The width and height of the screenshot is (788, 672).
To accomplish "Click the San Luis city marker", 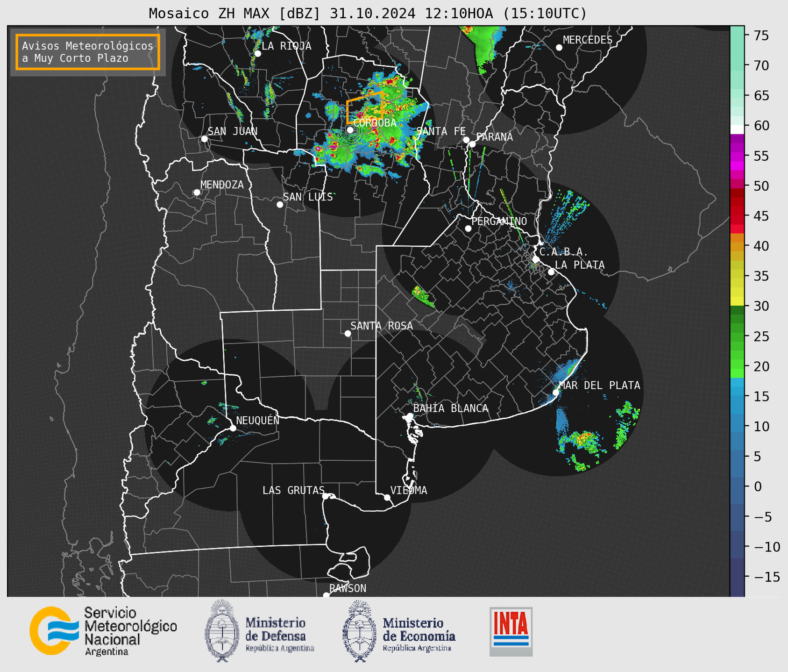I will click(280, 205).
